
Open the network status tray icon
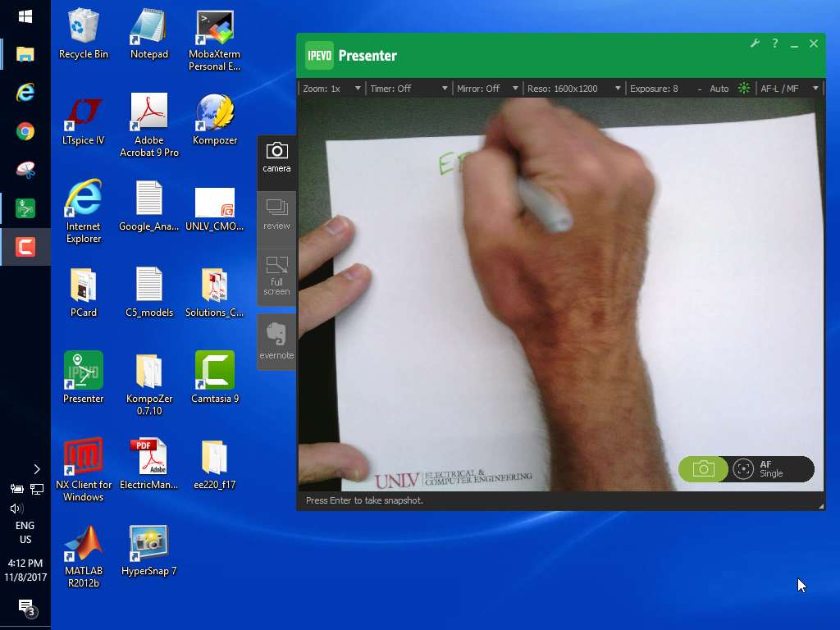click(x=36, y=489)
